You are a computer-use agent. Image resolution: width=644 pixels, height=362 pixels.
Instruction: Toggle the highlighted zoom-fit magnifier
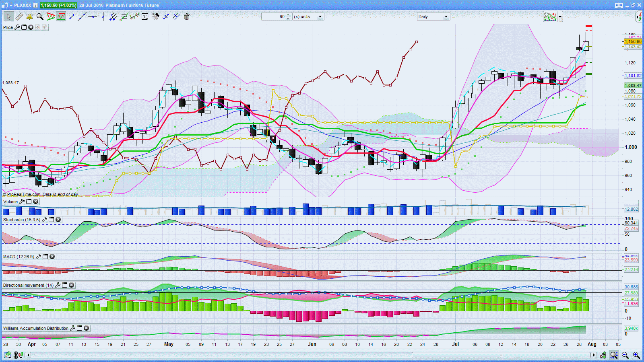click(614, 355)
